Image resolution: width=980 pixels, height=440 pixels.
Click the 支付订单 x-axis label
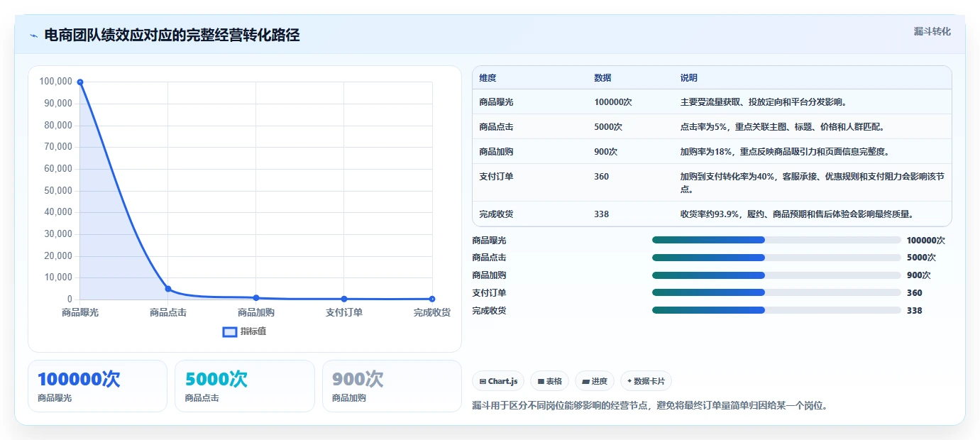click(344, 312)
